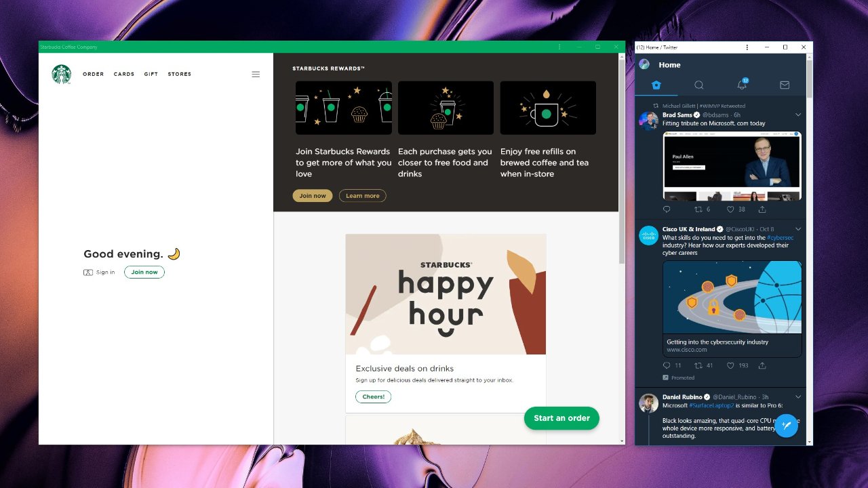Screen dimensions: 868x488
Task: Open the Paul Allen tribute image
Action: [732, 166]
